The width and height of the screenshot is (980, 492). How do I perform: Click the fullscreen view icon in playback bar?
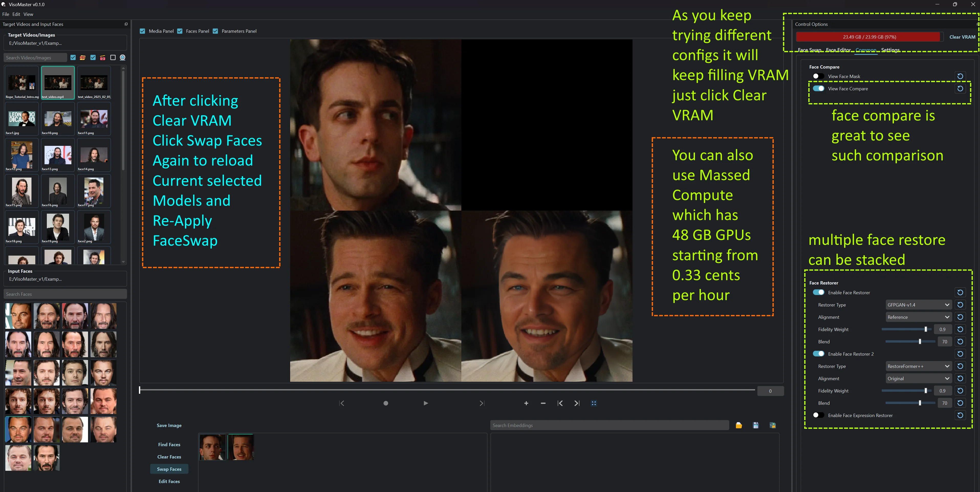click(594, 403)
